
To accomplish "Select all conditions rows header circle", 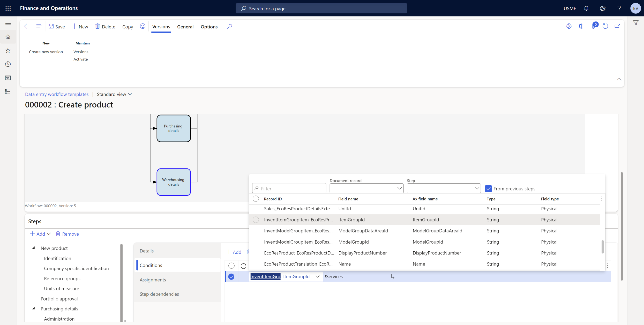I will 231,266.
